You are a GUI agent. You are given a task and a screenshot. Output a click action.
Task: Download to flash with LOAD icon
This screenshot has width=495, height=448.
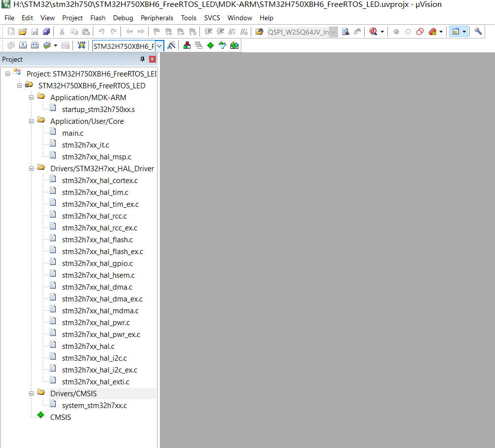[81, 45]
